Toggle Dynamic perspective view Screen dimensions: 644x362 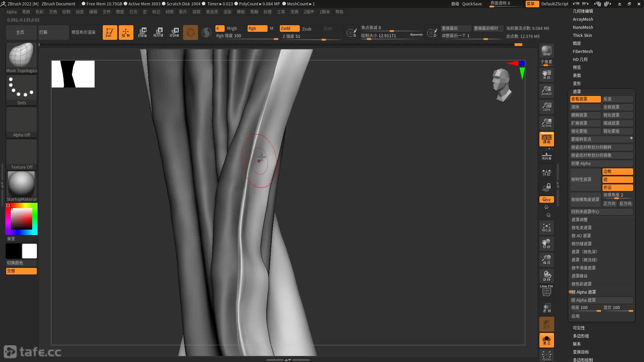point(546,139)
